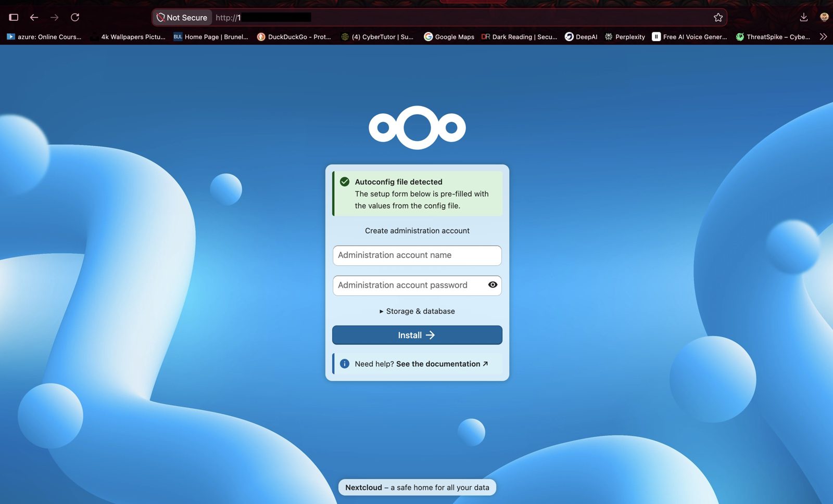This screenshot has height=504, width=833.
Task: Focus the Administration account password field
Action: coord(417,286)
